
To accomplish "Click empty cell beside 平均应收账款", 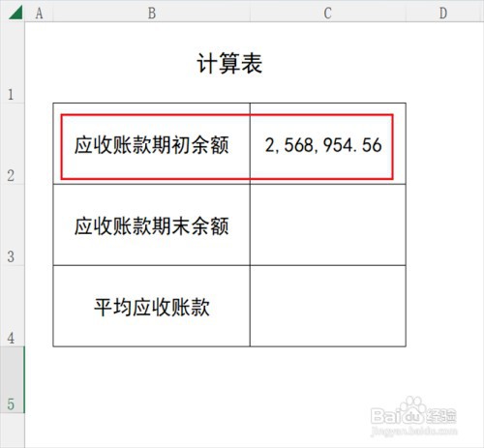I will point(328,306).
